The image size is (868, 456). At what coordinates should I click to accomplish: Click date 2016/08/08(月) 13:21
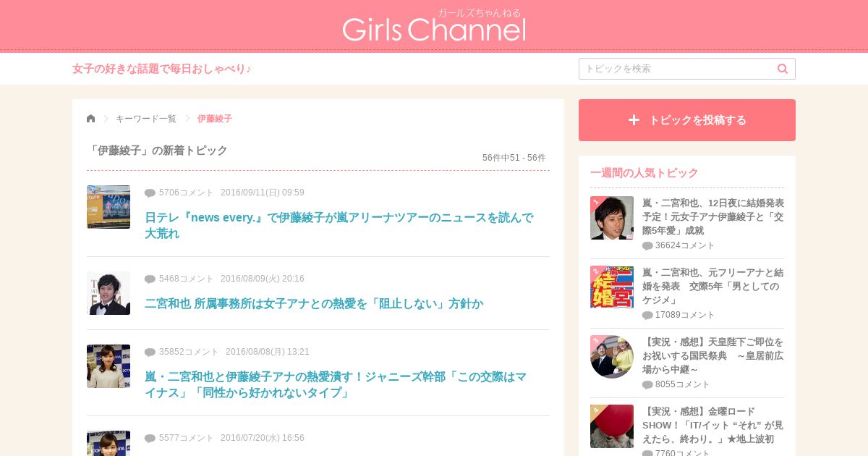pyautogui.click(x=268, y=352)
